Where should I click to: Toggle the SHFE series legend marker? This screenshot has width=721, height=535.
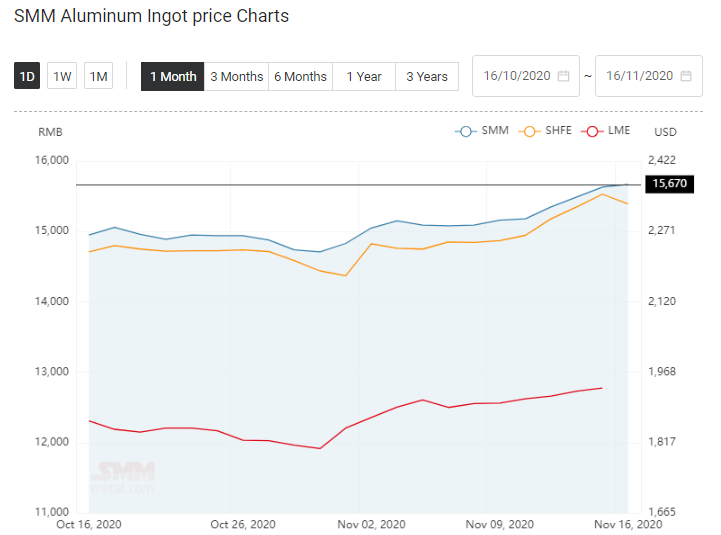point(529,132)
